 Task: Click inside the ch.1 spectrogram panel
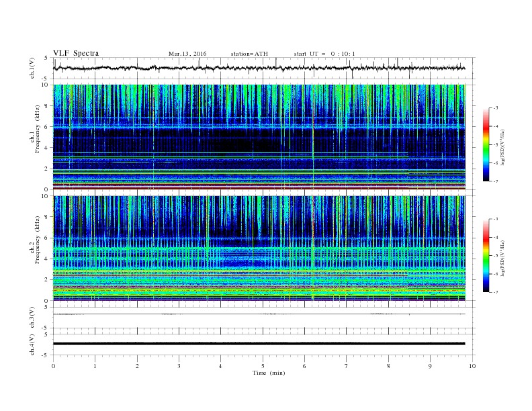(259, 137)
